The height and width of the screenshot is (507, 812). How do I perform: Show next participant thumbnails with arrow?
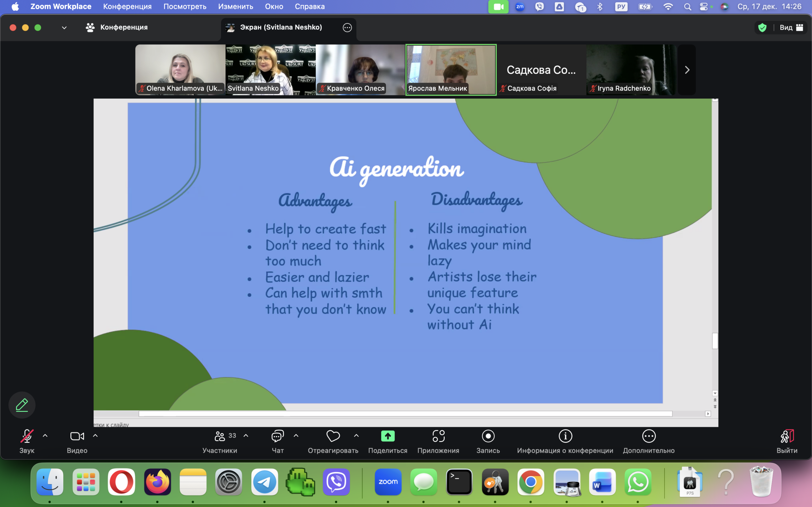point(687,70)
